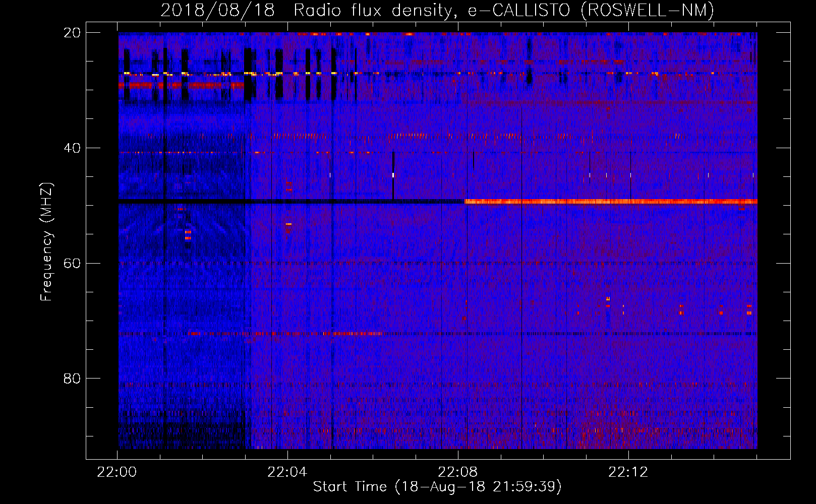The image size is (816, 504).
Task: Click the plot title 'Radio flux density, e-CALLISTO (ROSWELL-NM)'
Action: pos(504,10)
